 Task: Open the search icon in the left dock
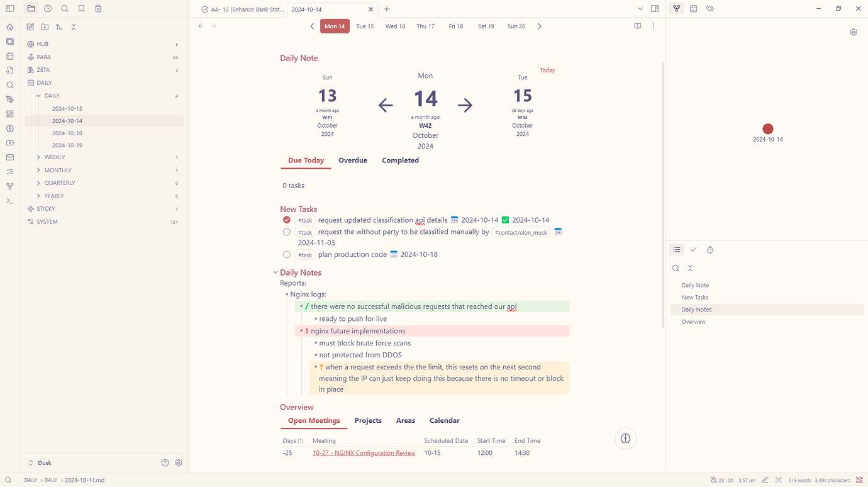(9, 84)
